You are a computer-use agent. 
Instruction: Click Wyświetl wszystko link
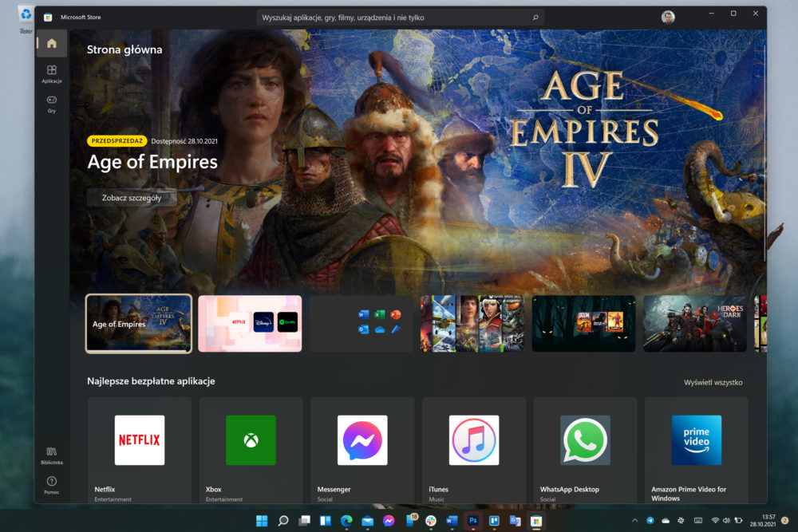pyautogui.click(x=713, y=383)
